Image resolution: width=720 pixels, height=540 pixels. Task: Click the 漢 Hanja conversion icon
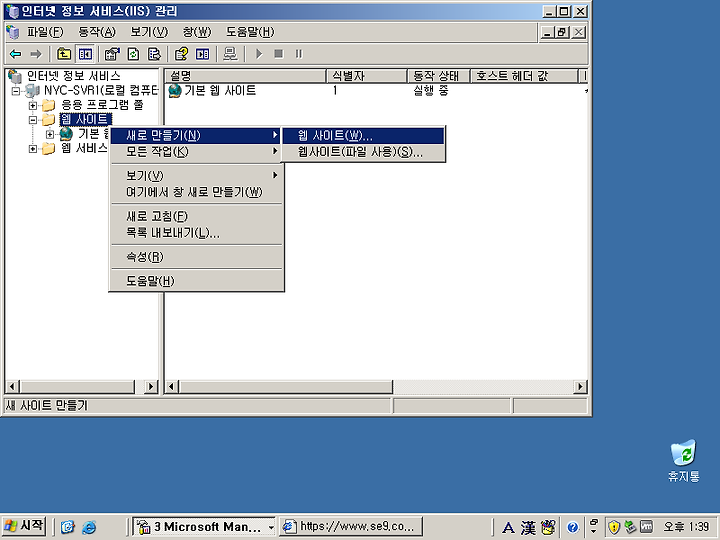(x=528, y=528)
